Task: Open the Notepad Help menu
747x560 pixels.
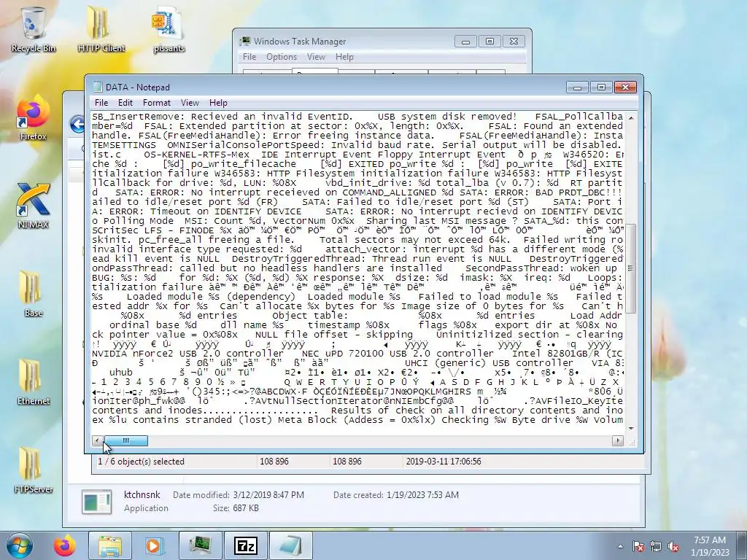Action: [218, 102]
